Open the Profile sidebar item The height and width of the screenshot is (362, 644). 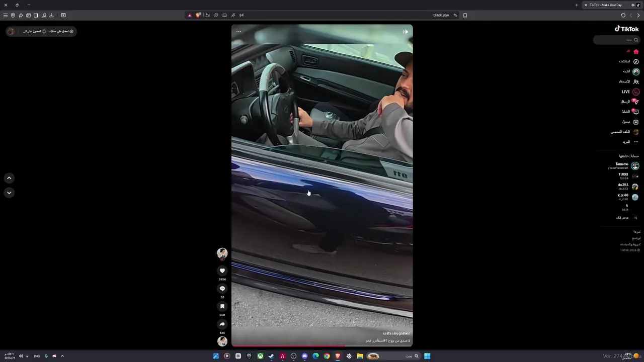625,132
